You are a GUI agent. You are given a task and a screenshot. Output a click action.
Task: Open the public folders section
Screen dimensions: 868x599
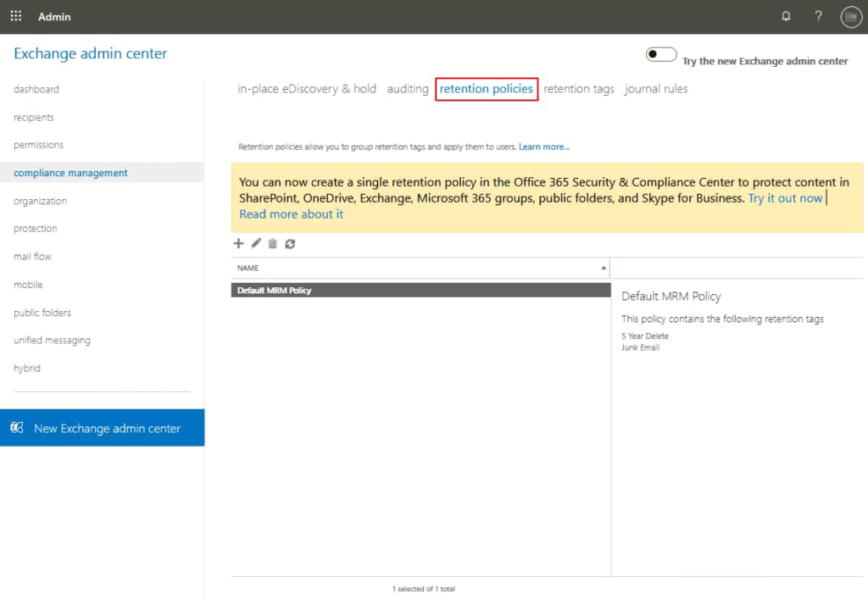(x=41, y=313)
